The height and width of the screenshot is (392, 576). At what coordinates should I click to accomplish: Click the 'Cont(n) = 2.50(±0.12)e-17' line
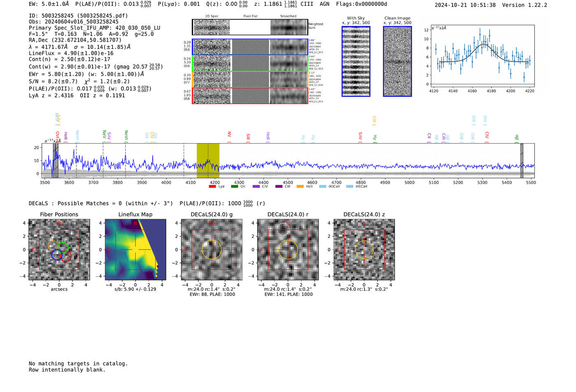tap(70, 59)
